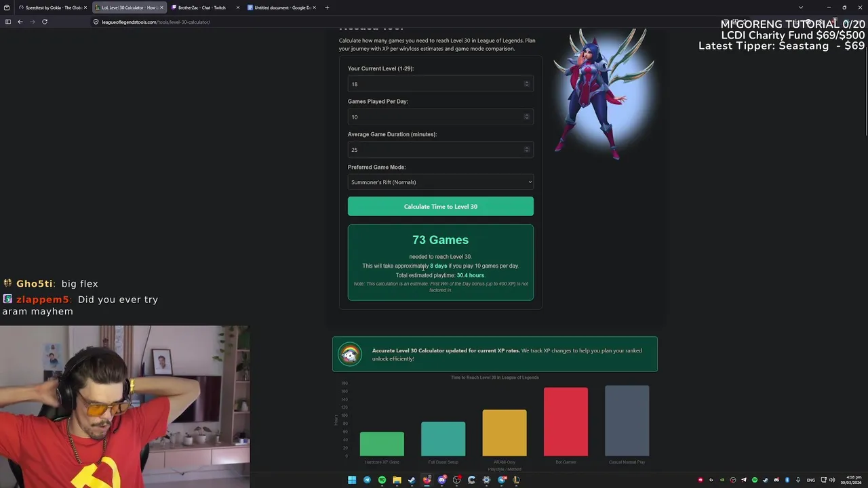
Task: Click the Your Current Level input field
Action: 441,84
